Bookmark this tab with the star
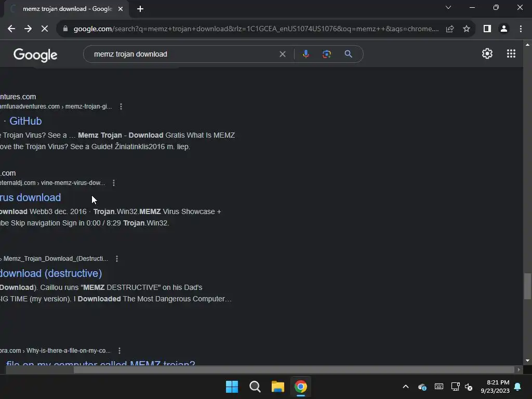Screen dimensions: 532x399 tap(467, 29)
